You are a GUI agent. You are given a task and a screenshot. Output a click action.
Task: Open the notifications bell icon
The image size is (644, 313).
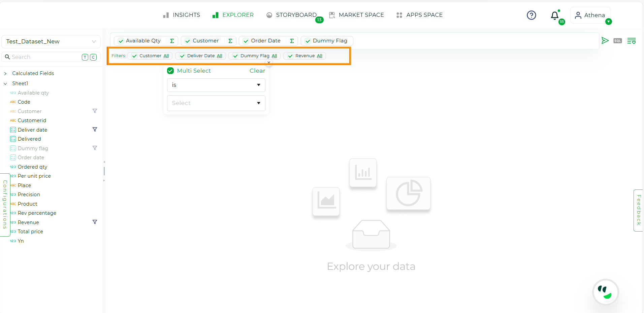tap(554, 15)
